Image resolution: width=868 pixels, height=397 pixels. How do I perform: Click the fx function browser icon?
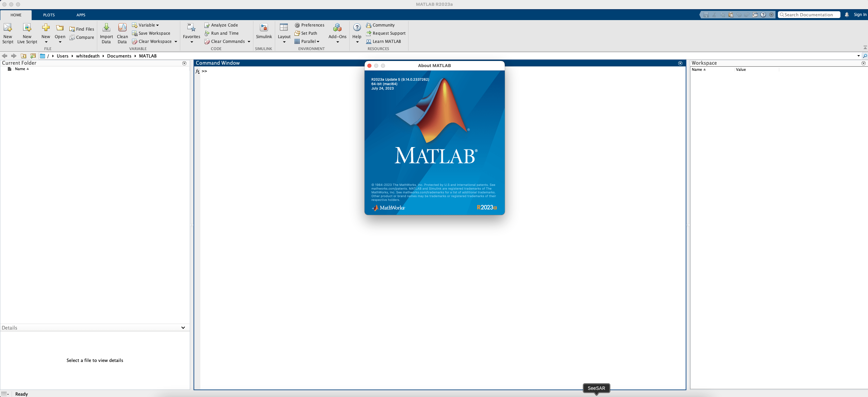pyautogui.click(x=197, y=71)
